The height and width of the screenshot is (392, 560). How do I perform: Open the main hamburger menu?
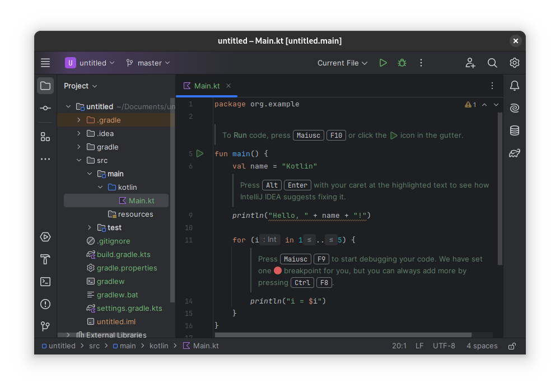point(45,63)
